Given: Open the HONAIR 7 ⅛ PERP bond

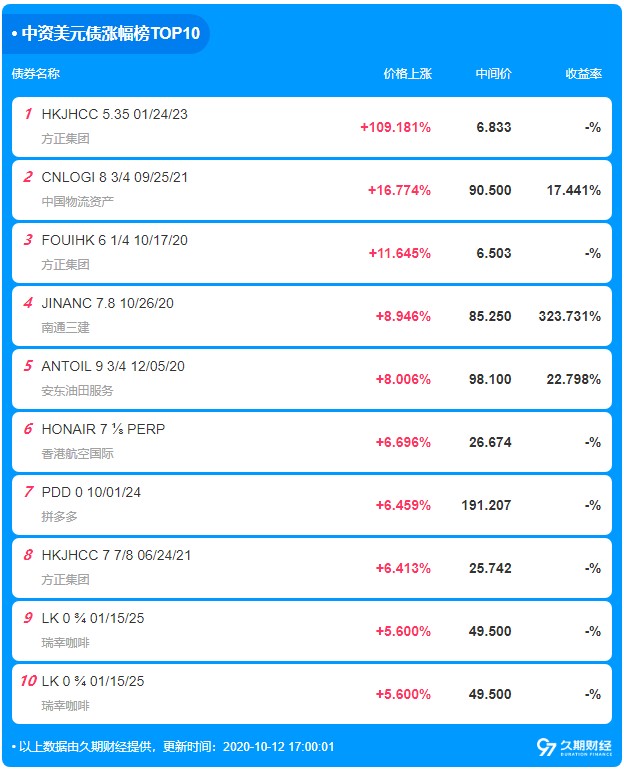Looking at the screenshot, I should tap(312, 442).
